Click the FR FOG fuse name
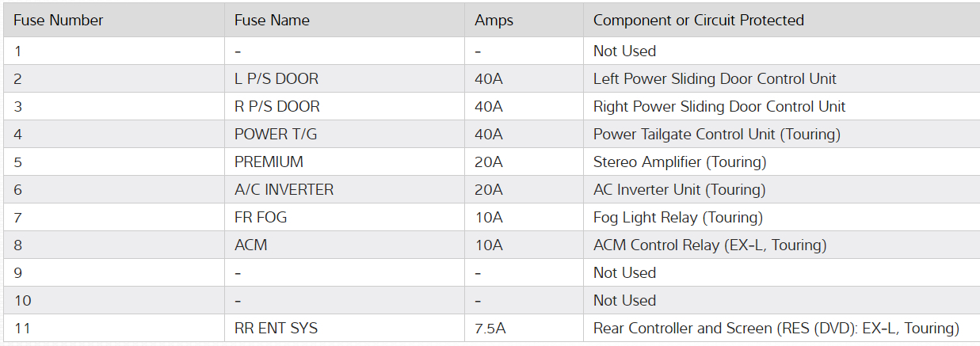The height and width of the screenshot is (346, 980). pyautogui.click(x=261, y=218)
